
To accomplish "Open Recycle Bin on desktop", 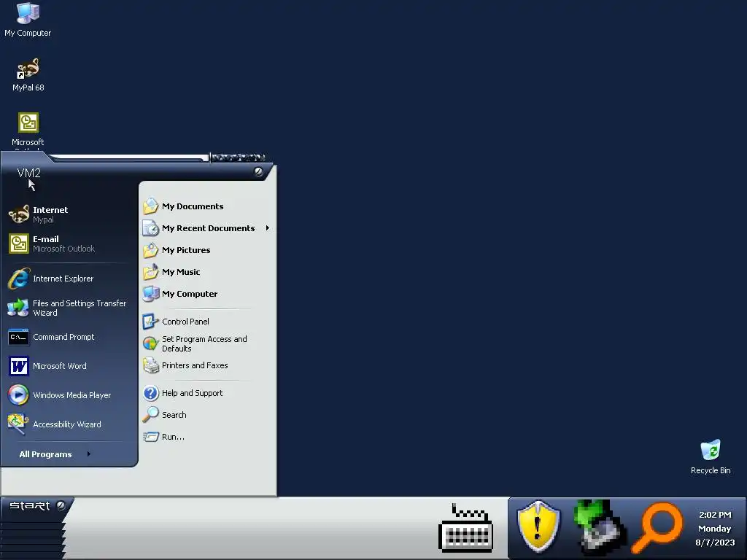I will point(711,456).
